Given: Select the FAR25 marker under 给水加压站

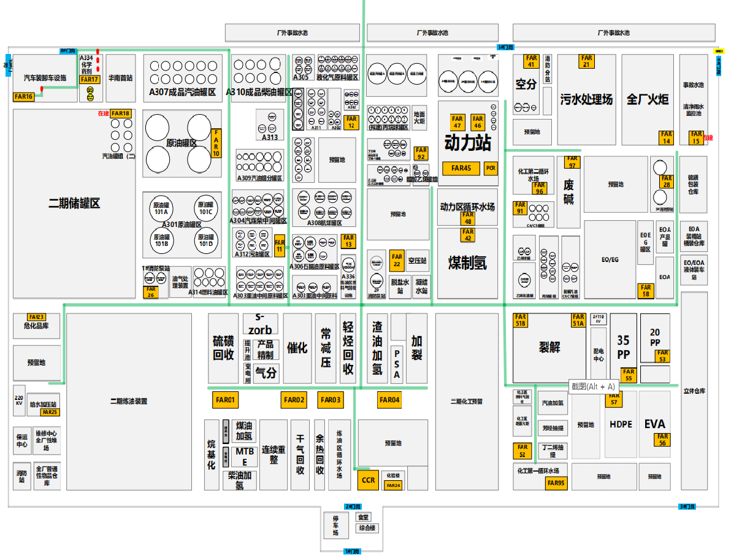Looking at the screenshot, I should coord(50,412).
